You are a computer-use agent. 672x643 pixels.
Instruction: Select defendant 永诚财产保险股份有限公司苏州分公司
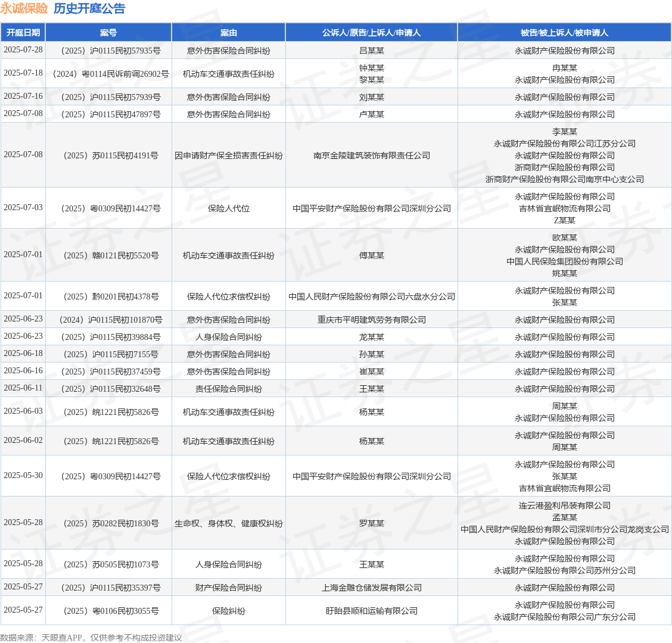tap(564, 570)
